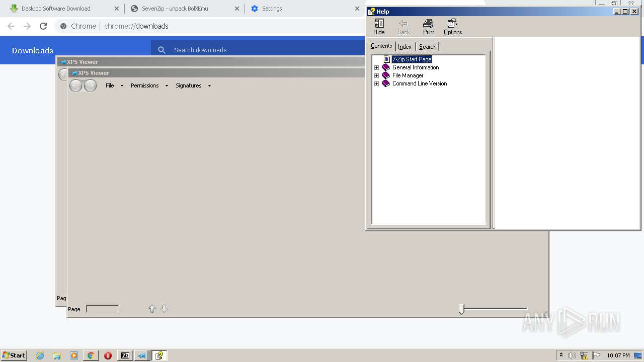This screenshot has height=362, width=644.
Task: Open Windows Explorer from taskbar
Action: (x=57, y=355)
